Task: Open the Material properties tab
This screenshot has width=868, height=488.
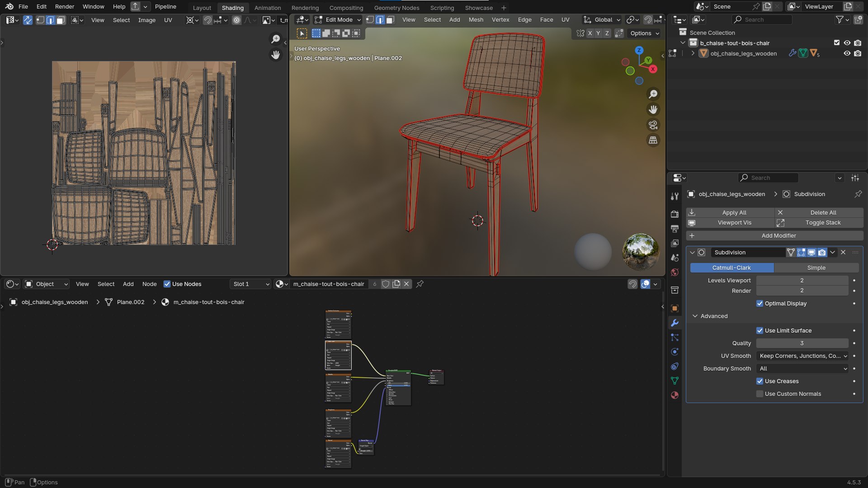Action: click(675, 395)
